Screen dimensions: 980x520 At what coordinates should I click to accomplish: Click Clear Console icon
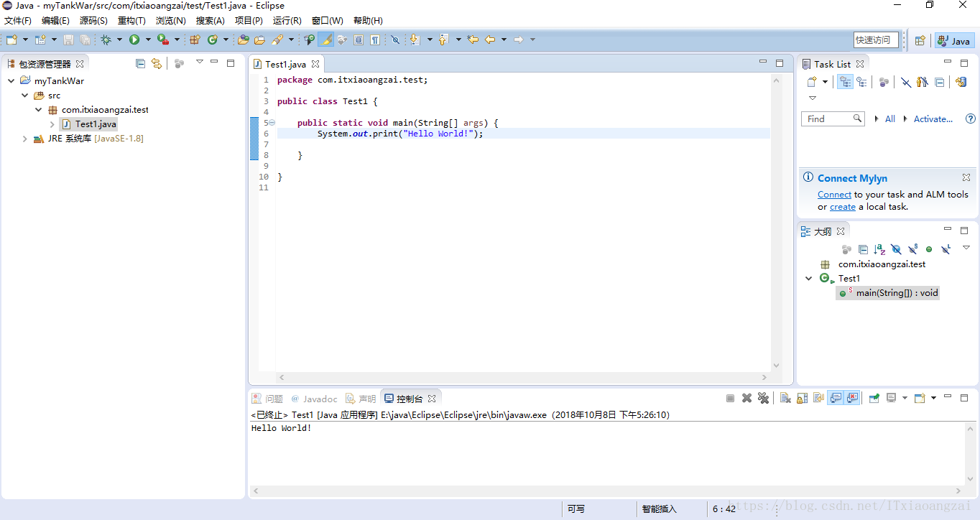click(785, 398)
